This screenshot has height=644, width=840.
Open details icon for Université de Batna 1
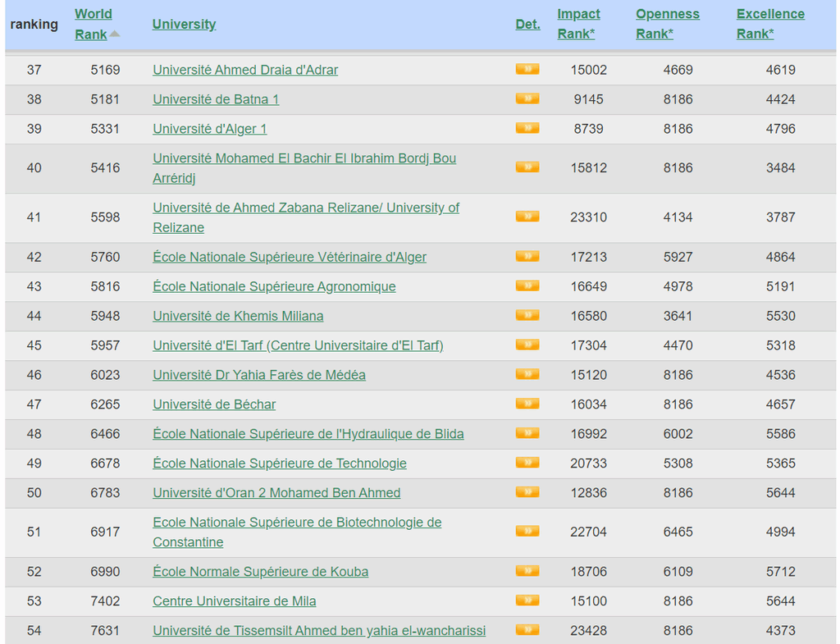[527, 98]
